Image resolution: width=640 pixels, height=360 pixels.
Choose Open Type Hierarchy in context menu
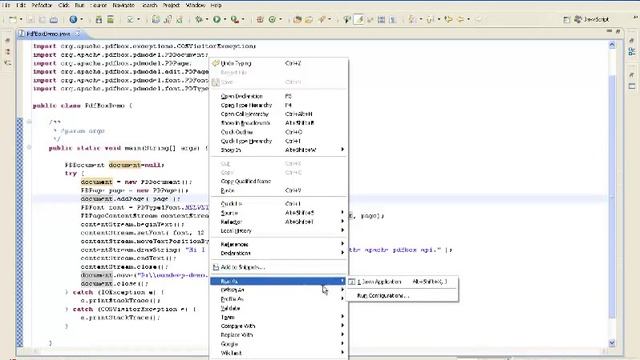pos(279,105)
